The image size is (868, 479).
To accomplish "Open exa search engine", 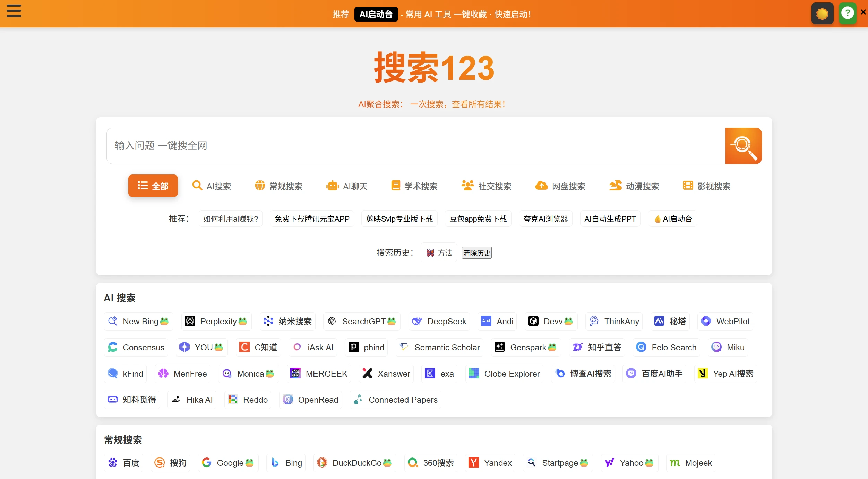I will click(439, 374).
